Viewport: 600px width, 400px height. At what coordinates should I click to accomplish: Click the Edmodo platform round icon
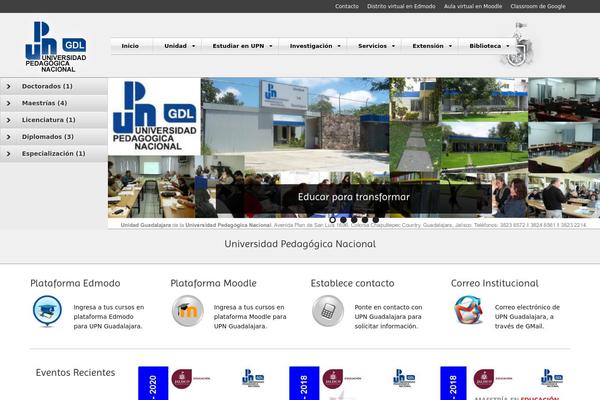[47, 312]
